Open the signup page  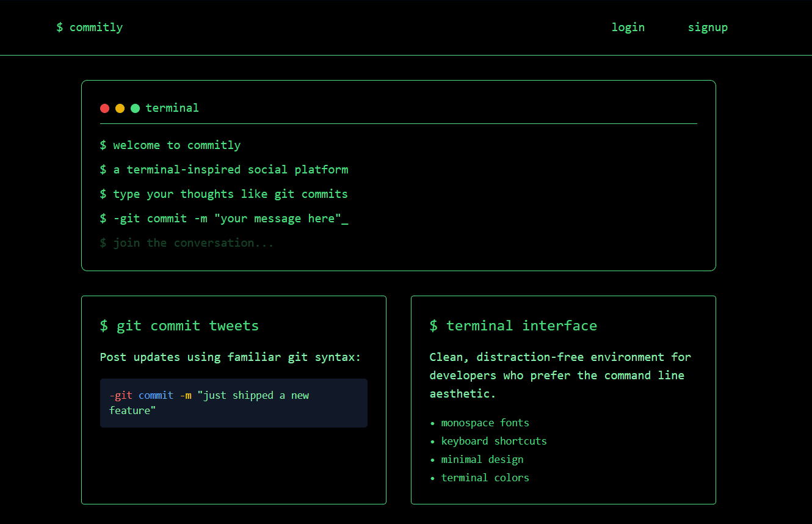tap(708, 27)
